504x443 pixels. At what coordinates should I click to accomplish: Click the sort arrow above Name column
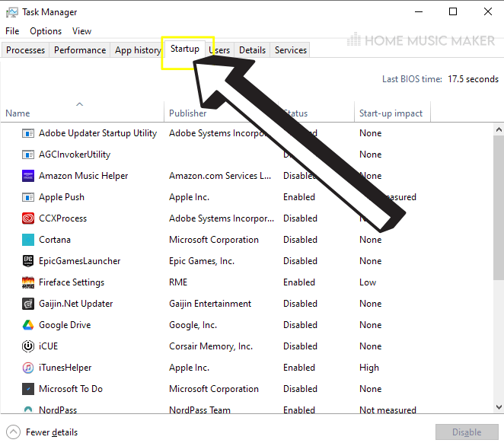point(79,104)
